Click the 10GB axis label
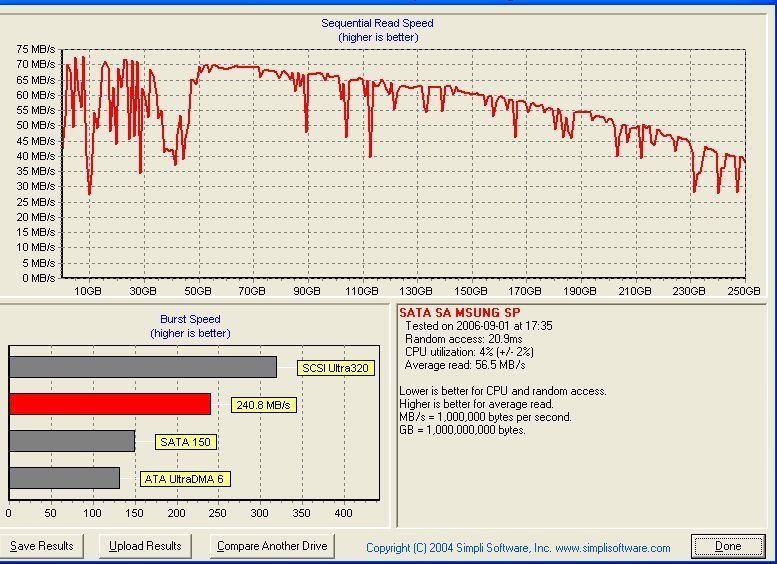 [x=88, y=291]
